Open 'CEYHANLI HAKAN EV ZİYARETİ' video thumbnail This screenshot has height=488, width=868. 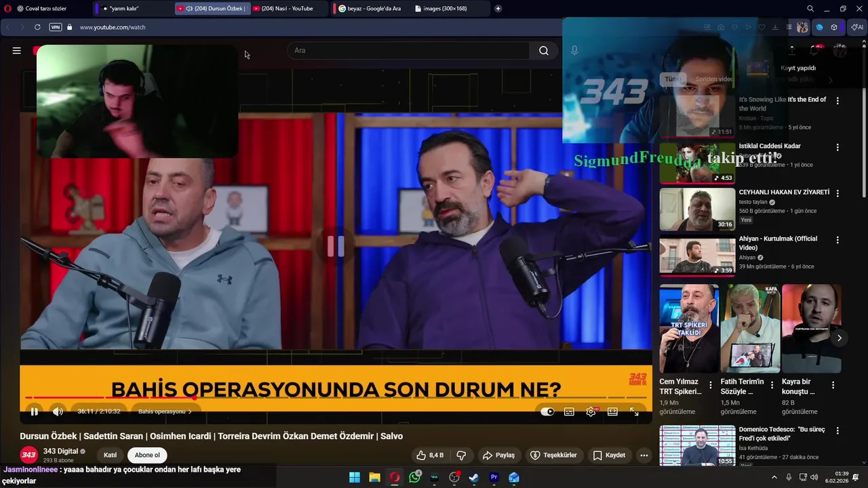coord(697,209)
